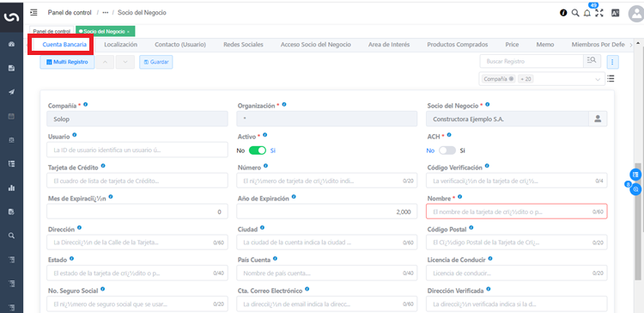Open info tooltip next to Compañía label
Viewport: 644px width, 313px height.
tap(85, 104)
